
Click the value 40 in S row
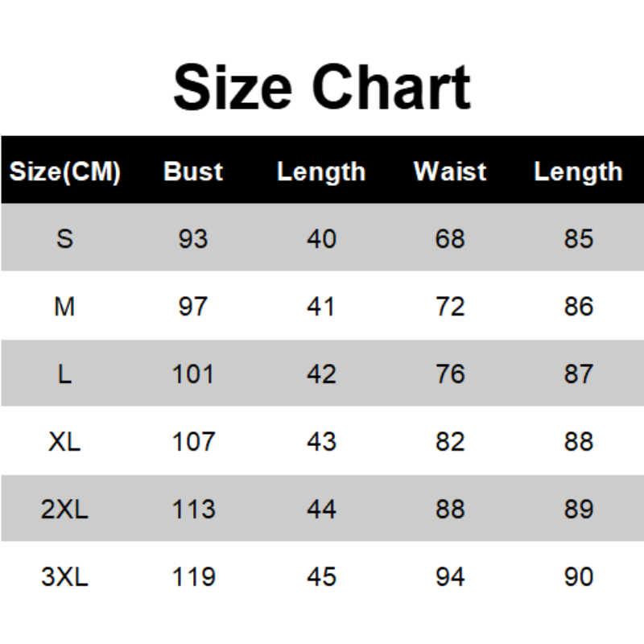pyautogui.click(x=321, y=239)
